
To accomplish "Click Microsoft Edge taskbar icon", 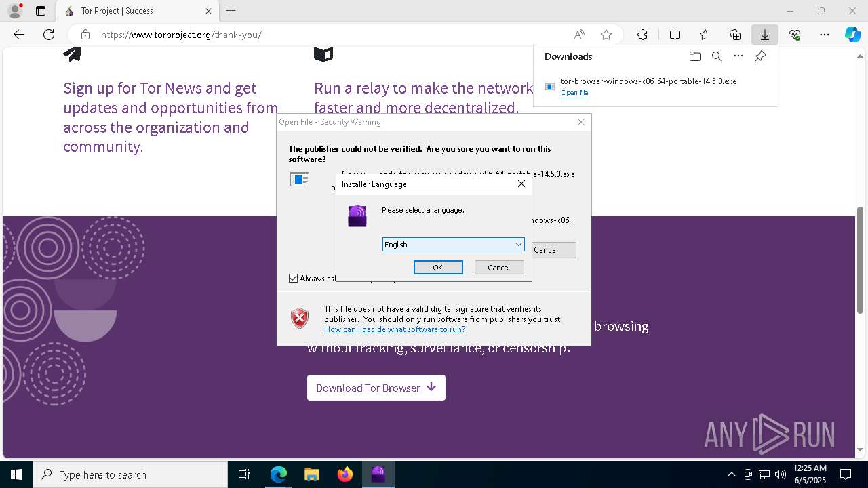I will 279,474.
